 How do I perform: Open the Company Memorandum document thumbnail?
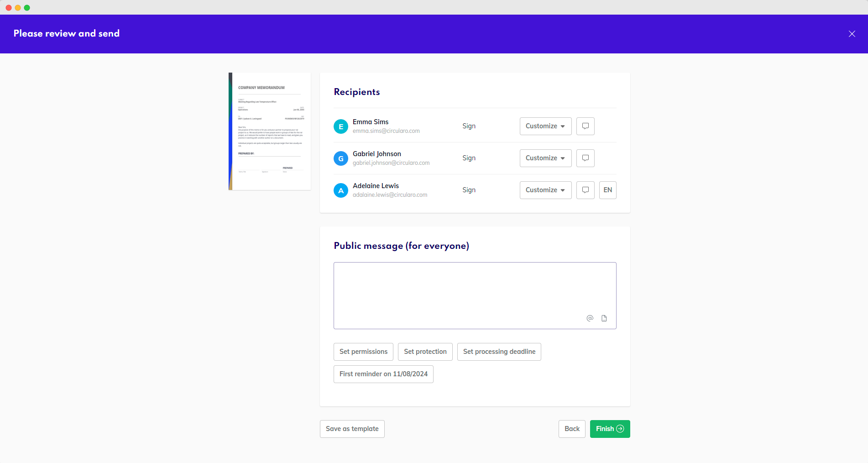[270, 131]
